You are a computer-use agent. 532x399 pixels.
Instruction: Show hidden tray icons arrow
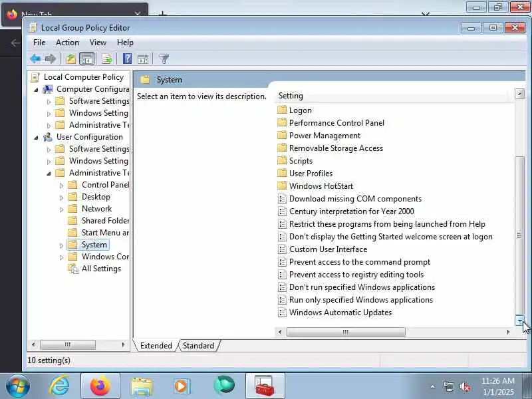tap(433, 386)
